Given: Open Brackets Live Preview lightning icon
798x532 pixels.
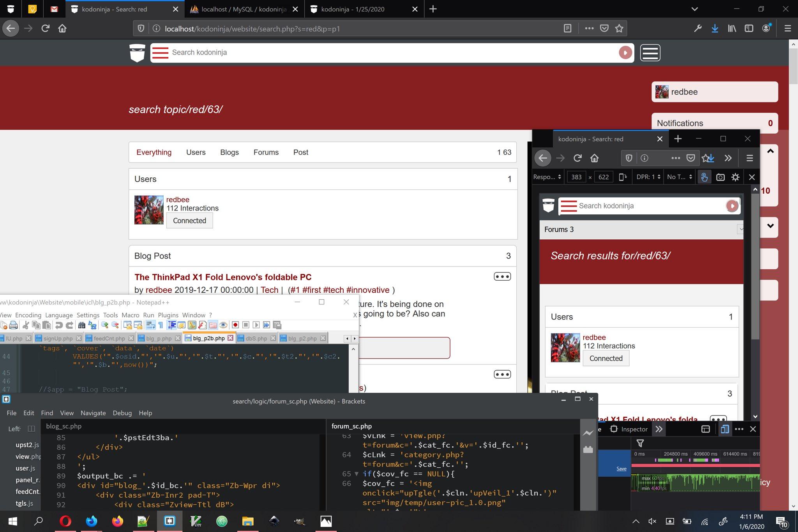Looking at the screenshot, I should 588,433.
